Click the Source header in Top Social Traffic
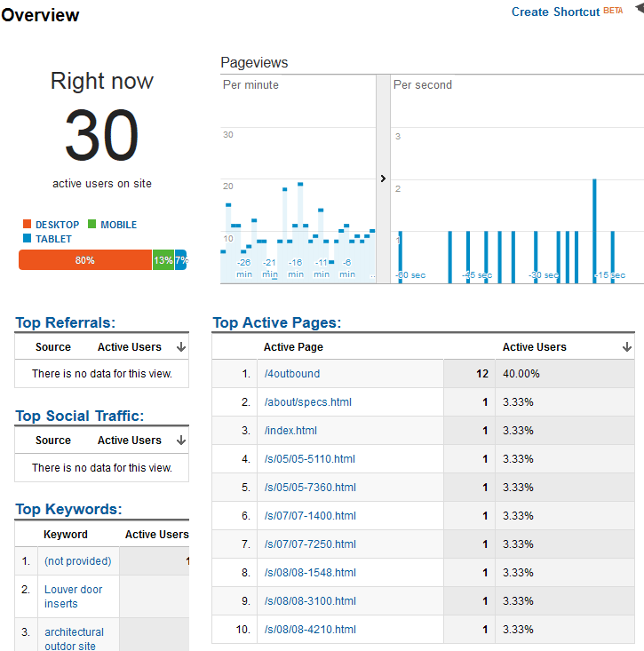The image size is (644, 651). point(53,441)
